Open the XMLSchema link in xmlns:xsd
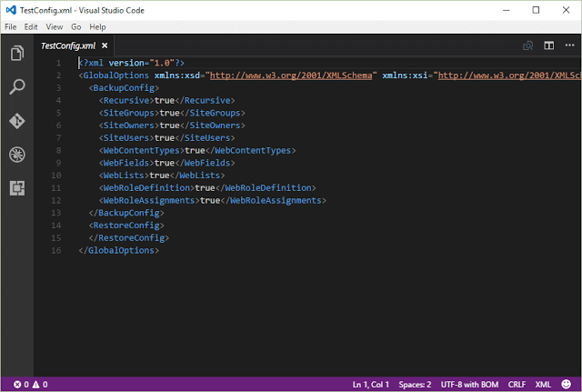This screenshot has height=392, width=582. [291, 75]
